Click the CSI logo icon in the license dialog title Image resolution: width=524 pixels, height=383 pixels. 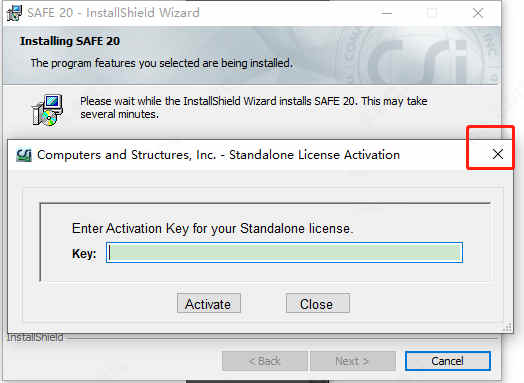coord(24,155)
